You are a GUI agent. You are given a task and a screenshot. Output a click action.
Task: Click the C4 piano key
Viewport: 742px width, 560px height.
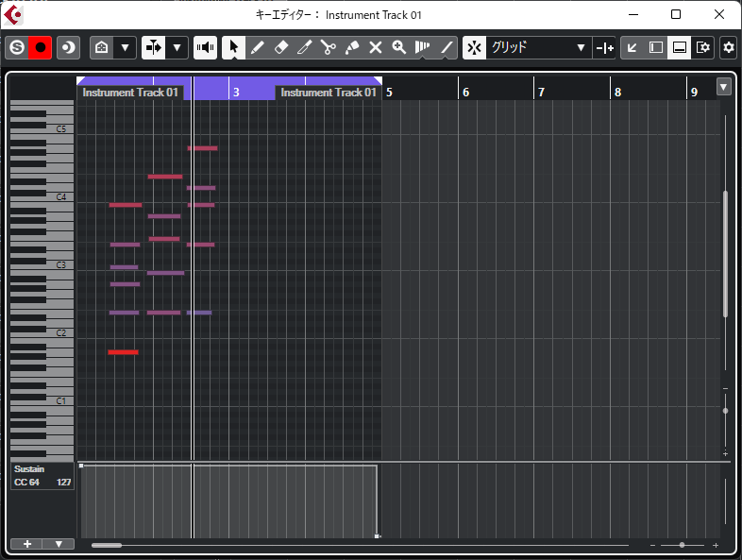tap(61, 197)
